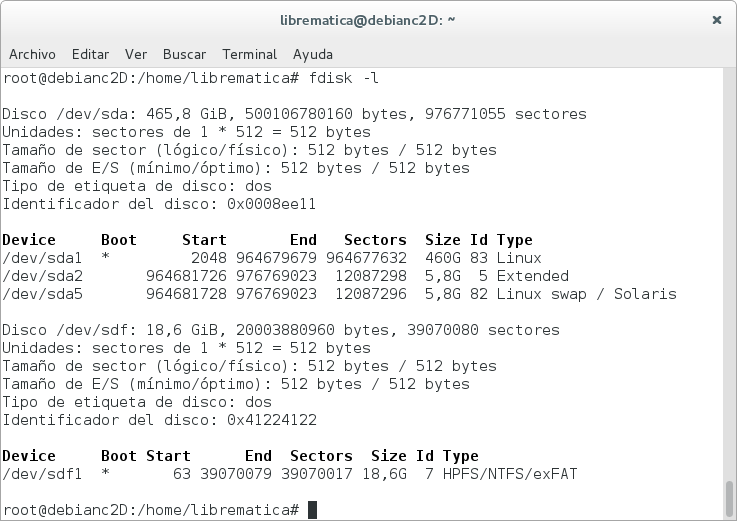Click the window title libremática@debianc2D
The width and height of the screenshot is (737, 521).
point(368,19)
